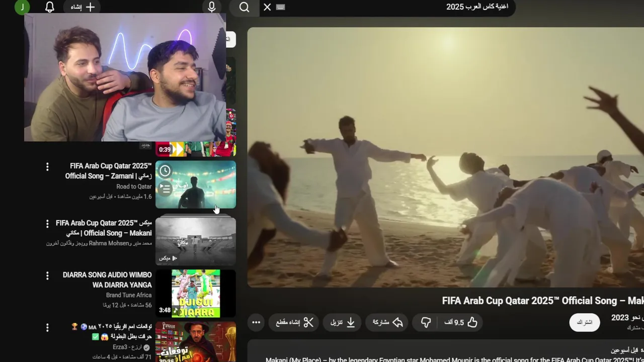
Task: Click the Subscribe button
Action: [x=585, y=322]
